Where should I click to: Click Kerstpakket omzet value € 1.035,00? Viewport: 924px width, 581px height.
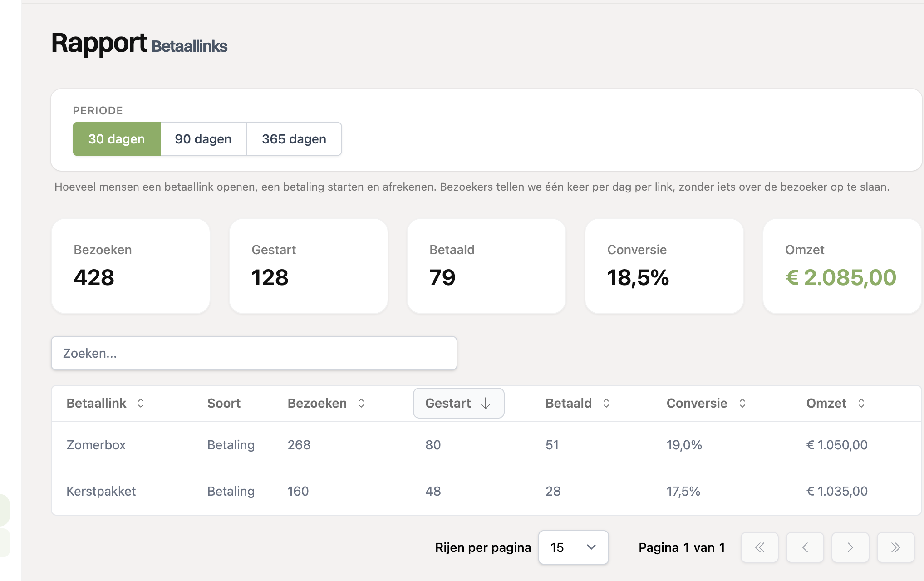pos(837,491)
